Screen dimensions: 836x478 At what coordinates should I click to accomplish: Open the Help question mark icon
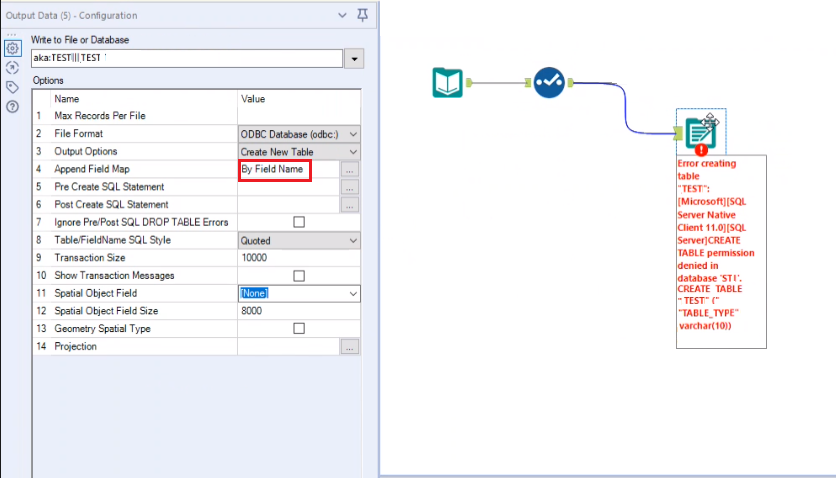tap(12, 107)
